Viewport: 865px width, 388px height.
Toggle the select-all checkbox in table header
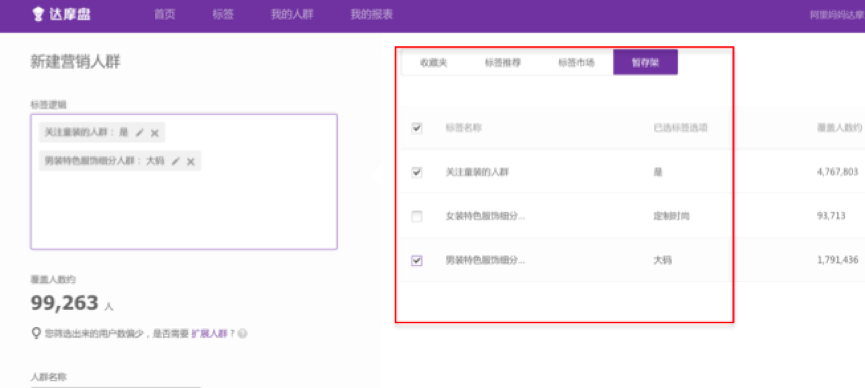[x=417, y=128]
